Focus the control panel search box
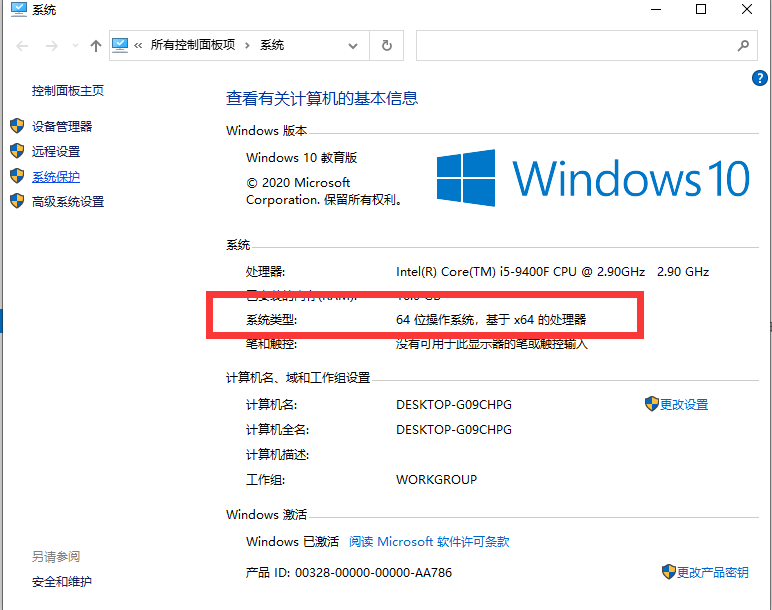This screenshot has height=610, width=772. tap(576, 45)
